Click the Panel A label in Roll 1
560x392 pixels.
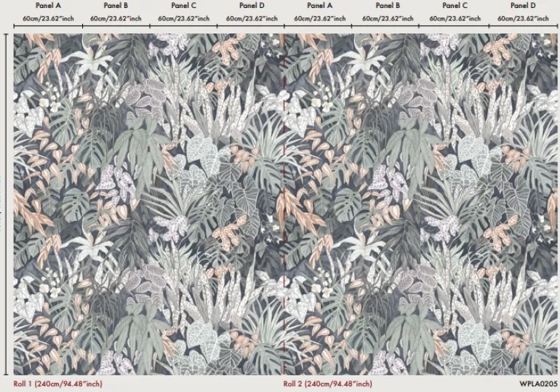point(48,6)
